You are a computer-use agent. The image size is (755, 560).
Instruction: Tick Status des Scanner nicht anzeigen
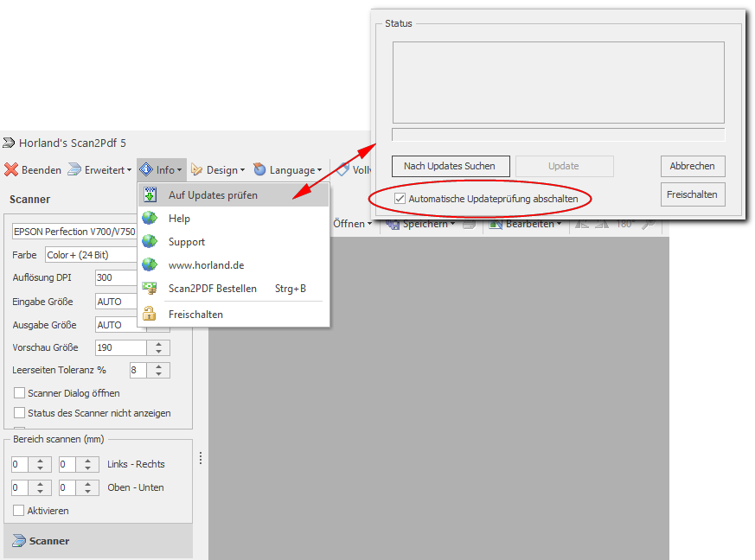point(19,413)
